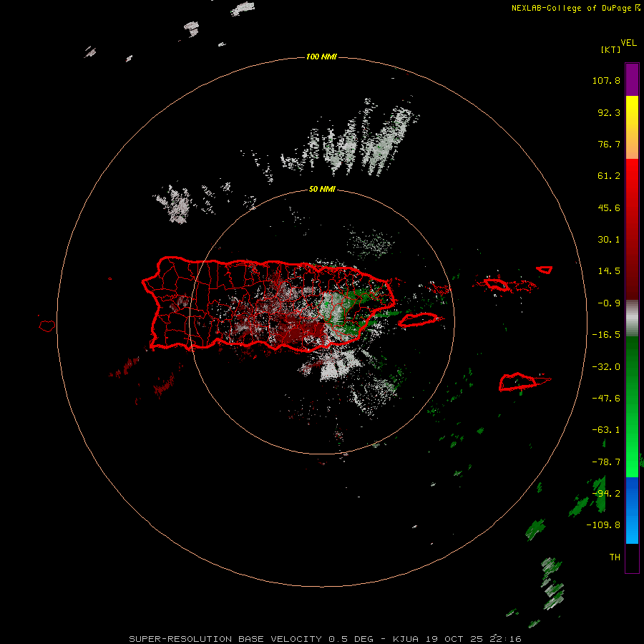The height and width of the screenshot is (644, 644).
Task: Click the -109.8 velocity scale value
Action: [x=603, y=525]
